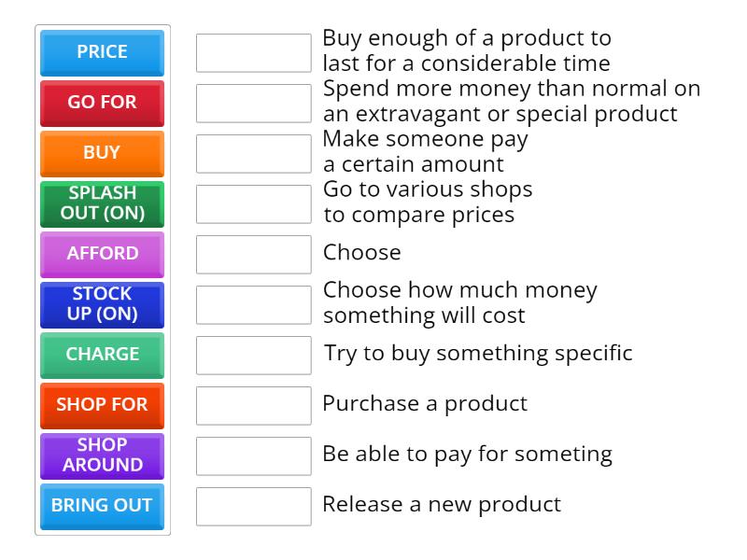Select the box for 'Buy enough of a product' definition

pyautogui.click(x=253, y=51)
